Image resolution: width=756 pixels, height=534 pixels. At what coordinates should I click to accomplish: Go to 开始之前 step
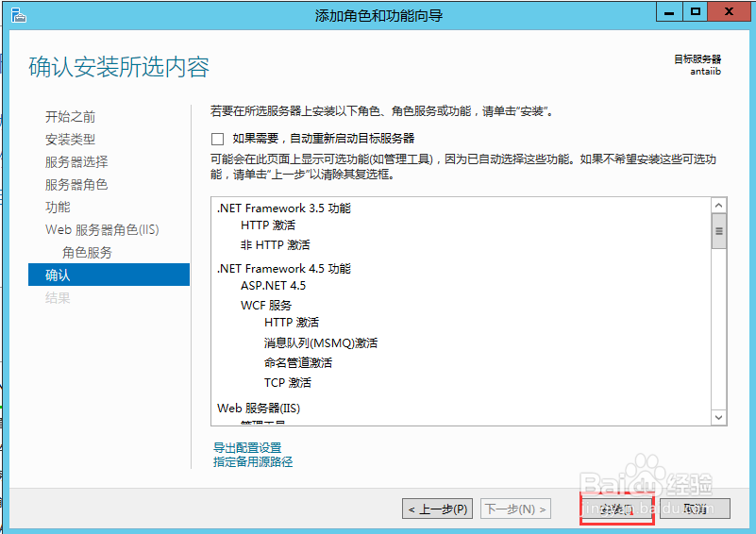click(71, 117)
